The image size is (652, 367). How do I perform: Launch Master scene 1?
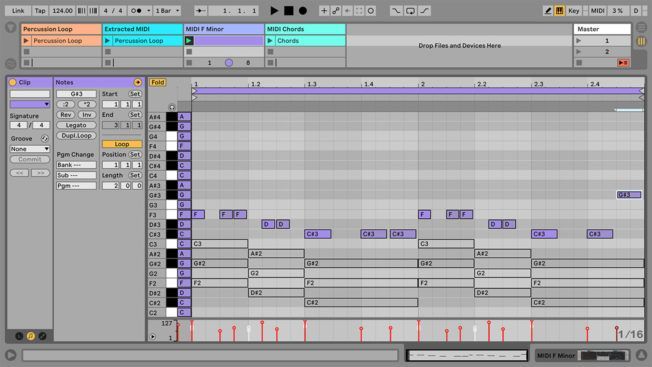coord(578,41)
